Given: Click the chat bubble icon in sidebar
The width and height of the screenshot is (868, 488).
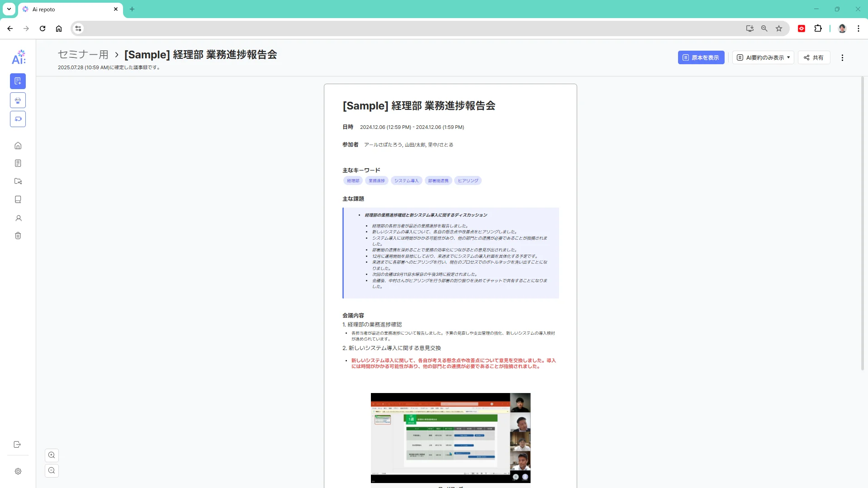Looking at the screenshot, I should click(18, 119).
